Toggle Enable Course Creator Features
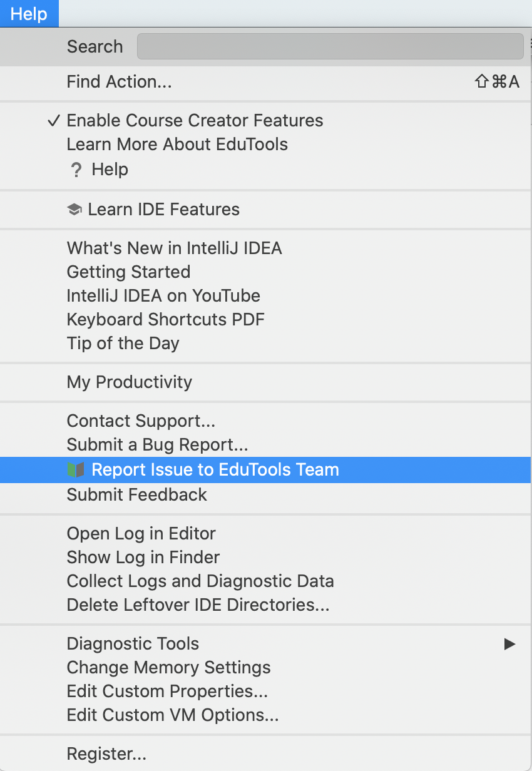 (265, 120)
